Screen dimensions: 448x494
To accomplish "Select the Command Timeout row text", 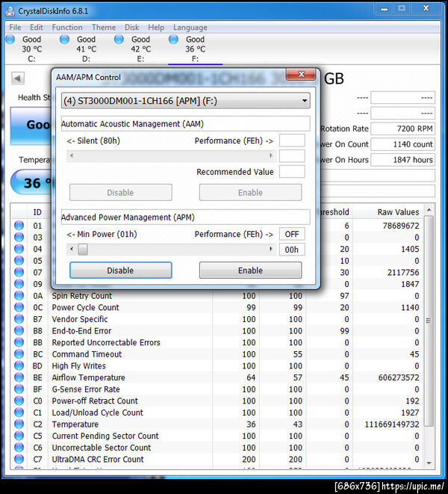I will point(87,354).
